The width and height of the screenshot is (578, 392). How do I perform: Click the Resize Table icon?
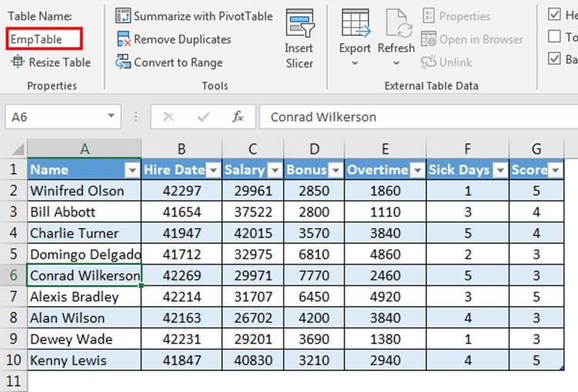(17, 62)
